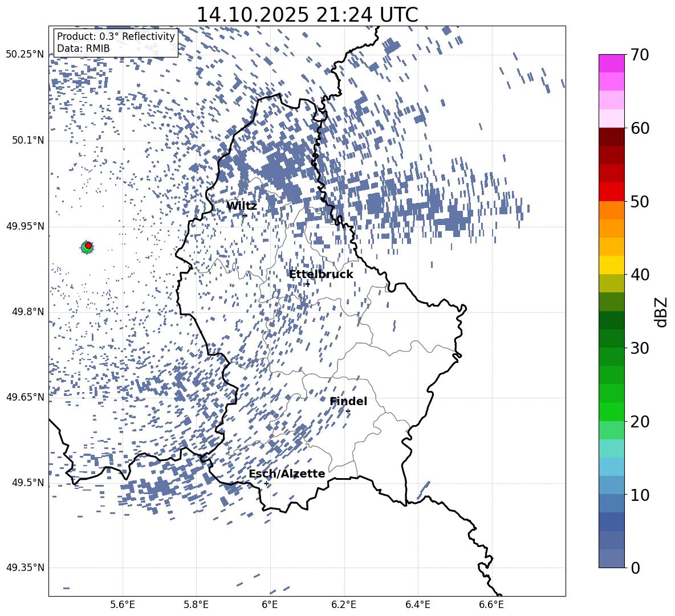Click the colorbar tick value 40
This screenshot has width=675, height=616.
click(640, 275)
